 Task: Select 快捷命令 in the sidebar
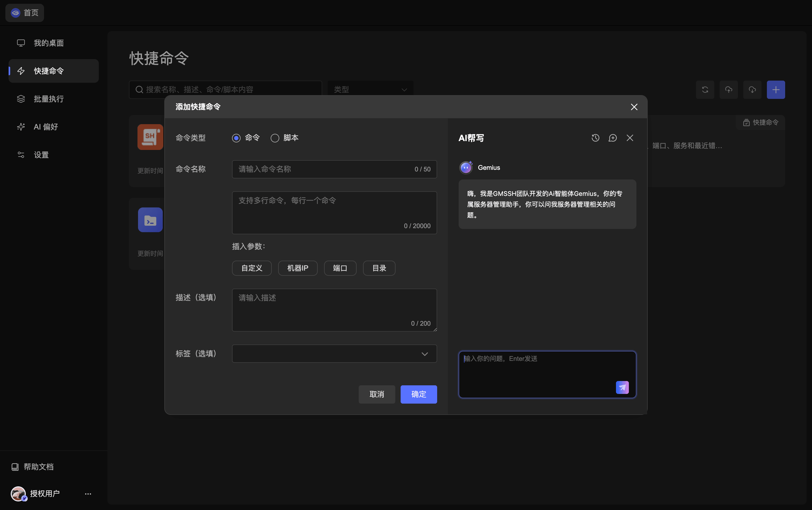pyautogui.click(x=54, y=71)
